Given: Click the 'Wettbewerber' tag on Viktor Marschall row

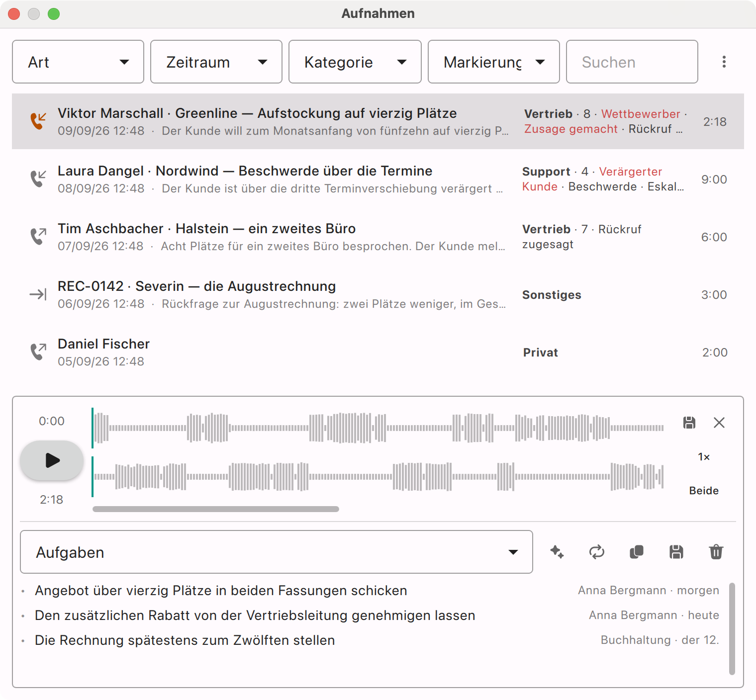Looking at the screenshot, I should 641,114.
